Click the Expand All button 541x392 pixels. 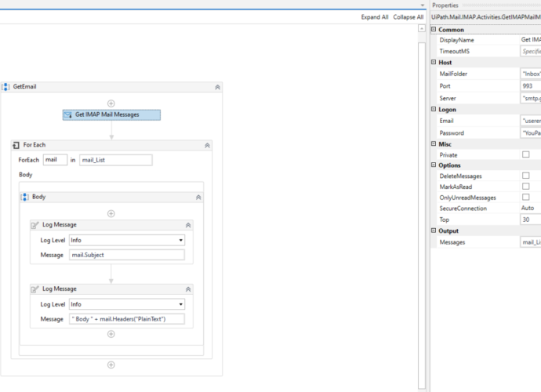pos(374,17)
